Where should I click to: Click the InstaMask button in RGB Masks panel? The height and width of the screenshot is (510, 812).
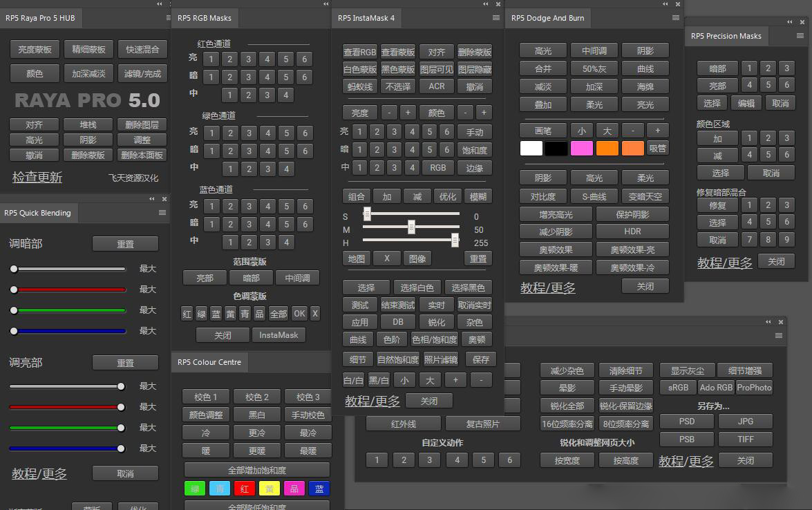(278, 336)
